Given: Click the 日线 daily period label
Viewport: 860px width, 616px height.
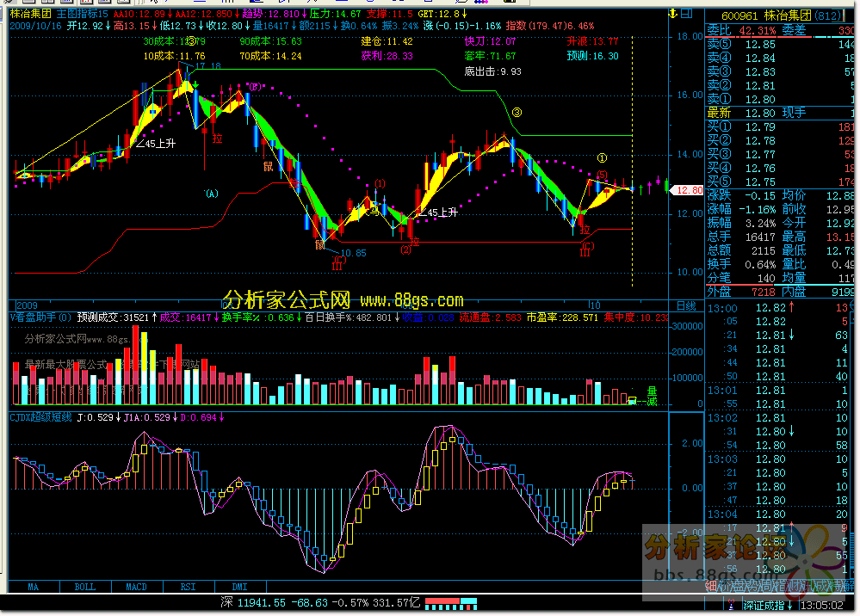Looking at the screenshot, I should (x=686, y=305).
